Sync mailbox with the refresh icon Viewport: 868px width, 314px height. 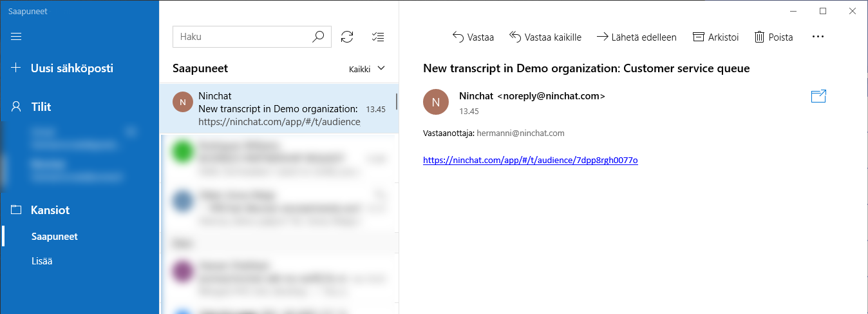click(347, 37)
